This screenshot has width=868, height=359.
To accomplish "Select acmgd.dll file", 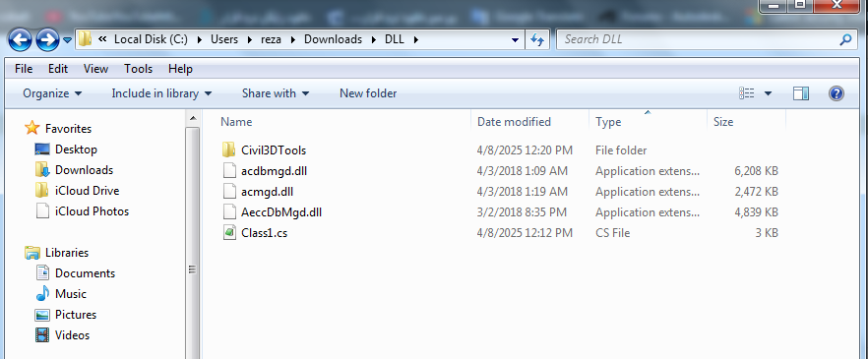I will (267, 192).
